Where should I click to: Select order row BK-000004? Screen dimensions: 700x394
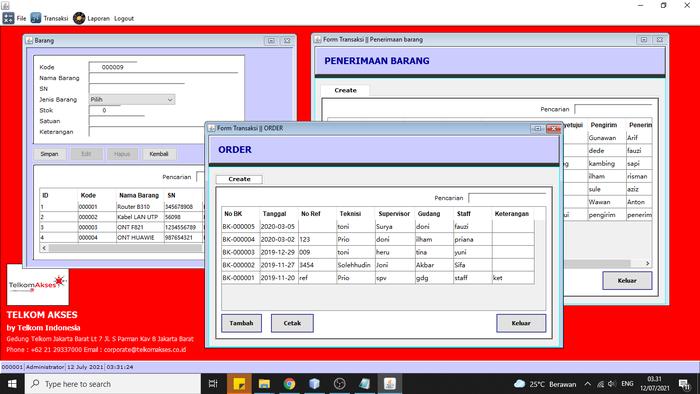coord(378,239)
